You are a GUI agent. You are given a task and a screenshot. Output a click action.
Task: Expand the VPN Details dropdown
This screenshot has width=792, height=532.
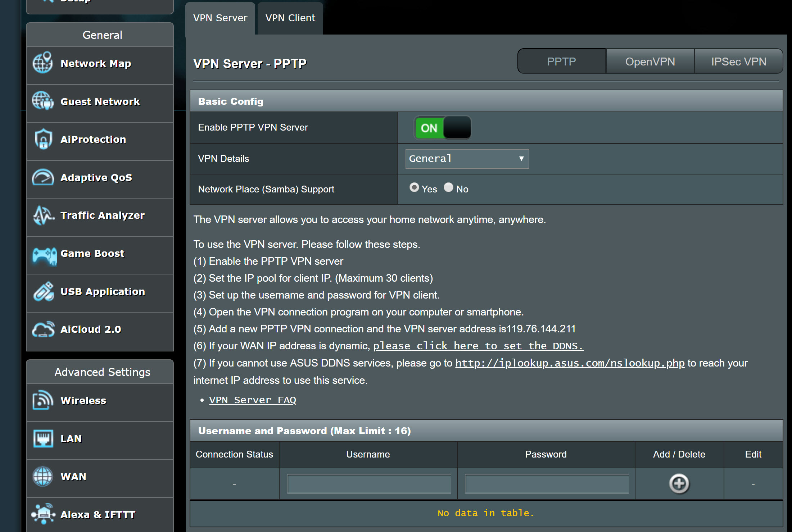pyautogui.click(x=466, y=159)
